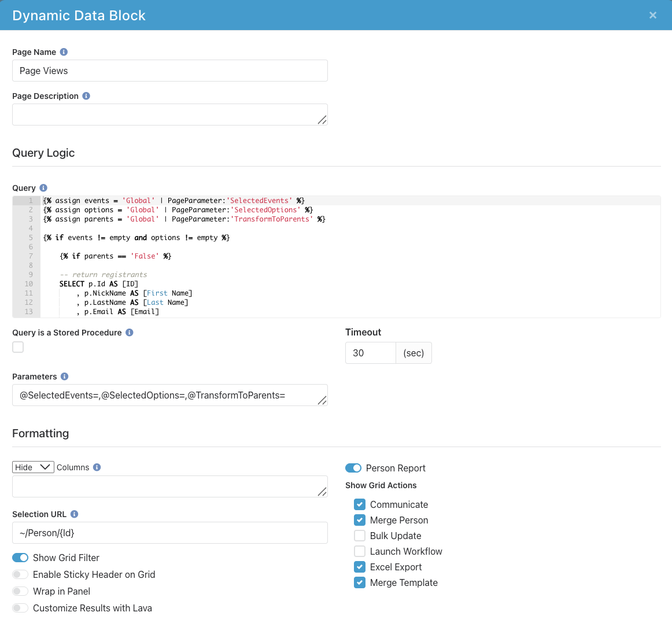The height and width of the screenshot is (627, 672).
Task: Turn on the Wrap in Panel toggle
Action: click(x=20, y=591)
